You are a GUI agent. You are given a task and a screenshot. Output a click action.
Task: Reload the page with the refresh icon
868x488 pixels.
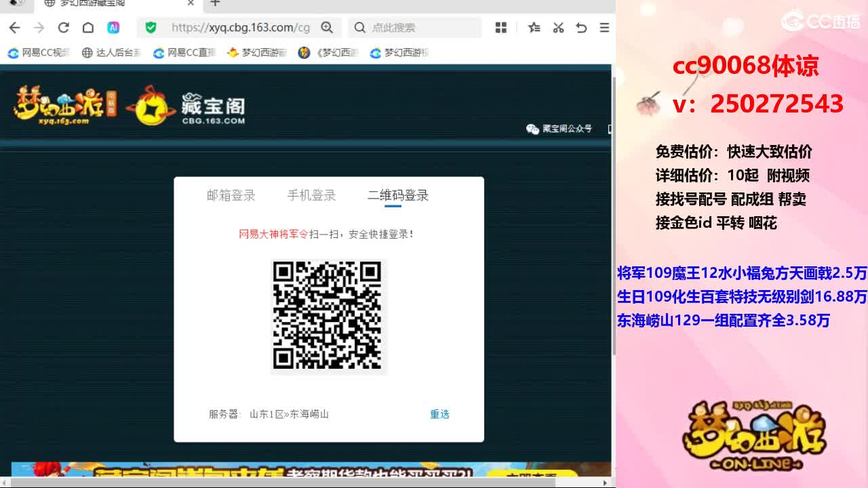click(x=63, y=28)
